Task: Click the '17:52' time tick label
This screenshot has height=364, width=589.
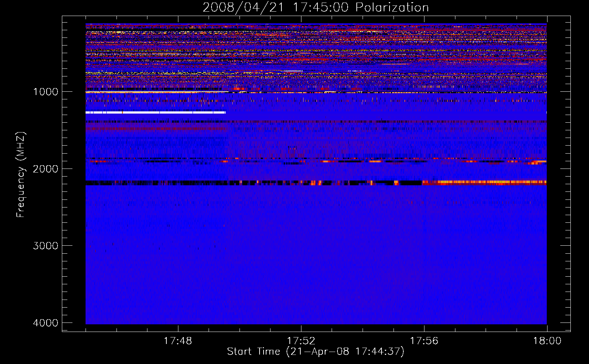Action: 301,341
